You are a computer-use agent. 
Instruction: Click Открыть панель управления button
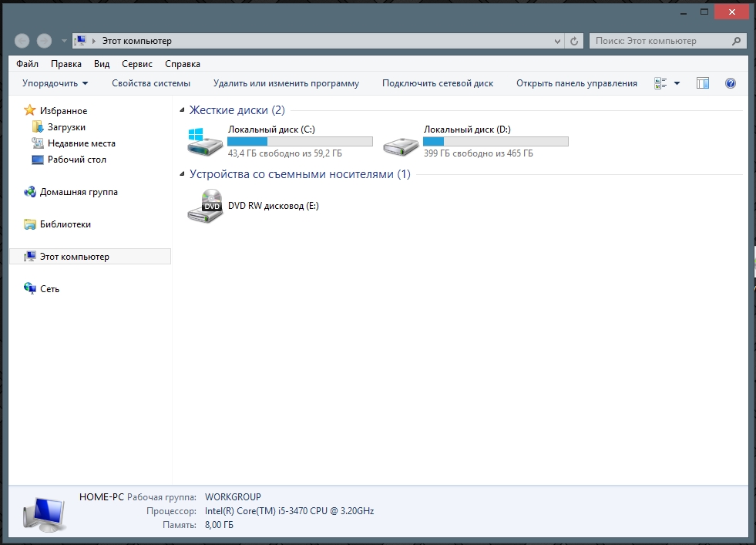point(576,83)
